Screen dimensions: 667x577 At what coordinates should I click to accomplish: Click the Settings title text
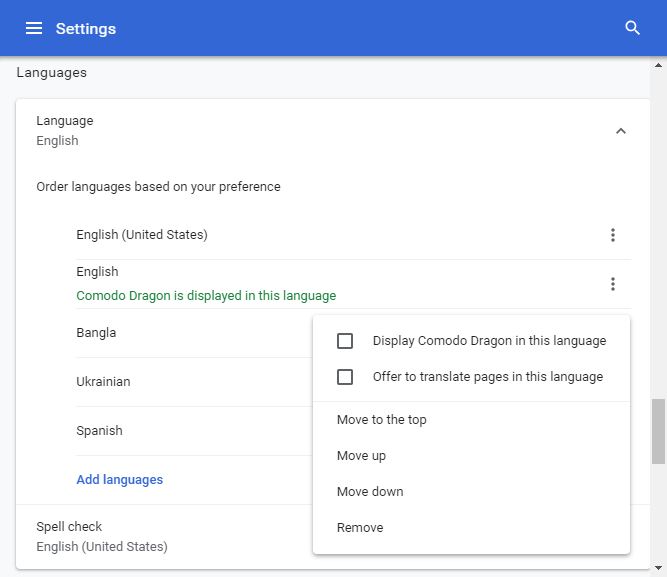point(86,29)
